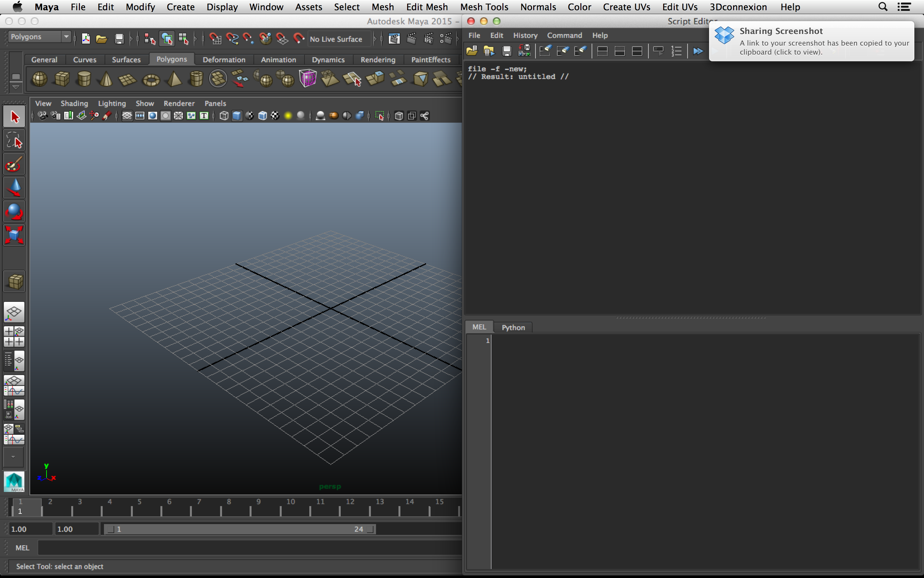Create a polygon cylinder from the shelf
The image size is (924, 578).
pyautogui.click(x=84, y=79)
